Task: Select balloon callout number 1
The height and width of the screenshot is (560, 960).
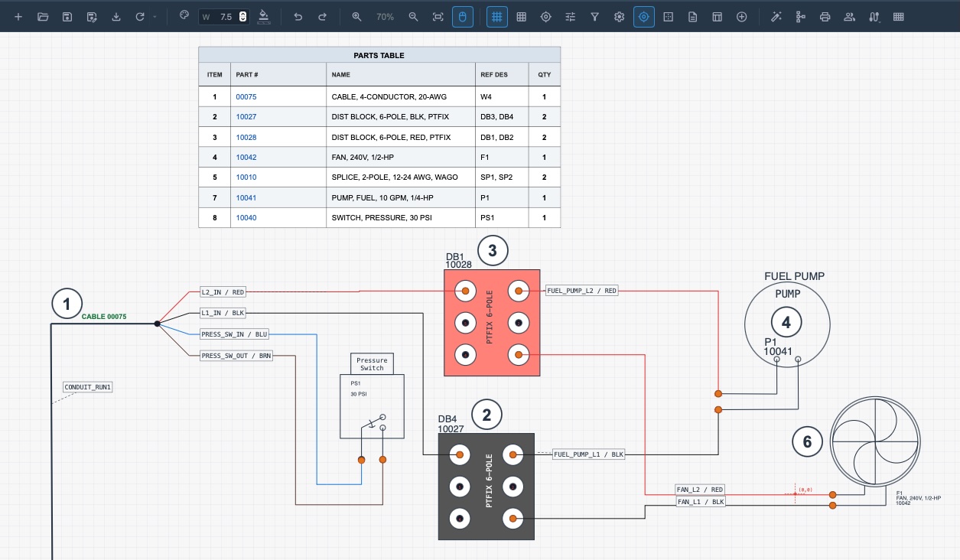Action: point(67,304)
